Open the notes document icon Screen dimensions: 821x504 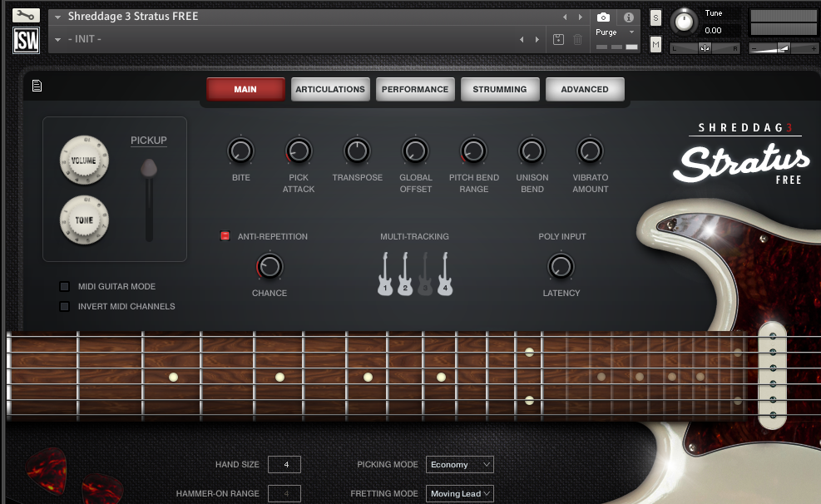(37, 86)
